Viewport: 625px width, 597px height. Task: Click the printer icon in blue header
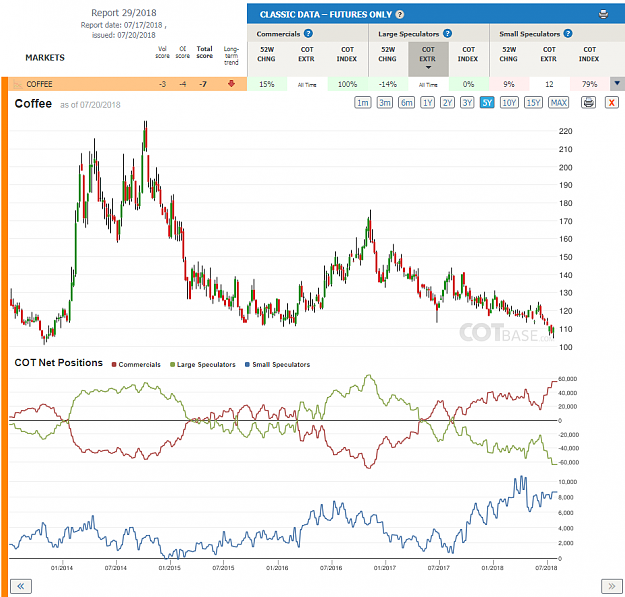coord(603,14)
